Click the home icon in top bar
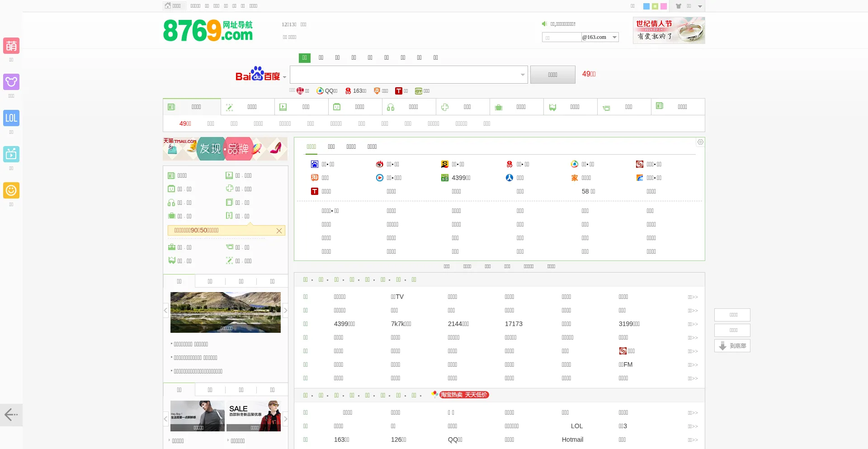This screenshot has width=868, height=449. pyautogui.click(x=168, y=6)
